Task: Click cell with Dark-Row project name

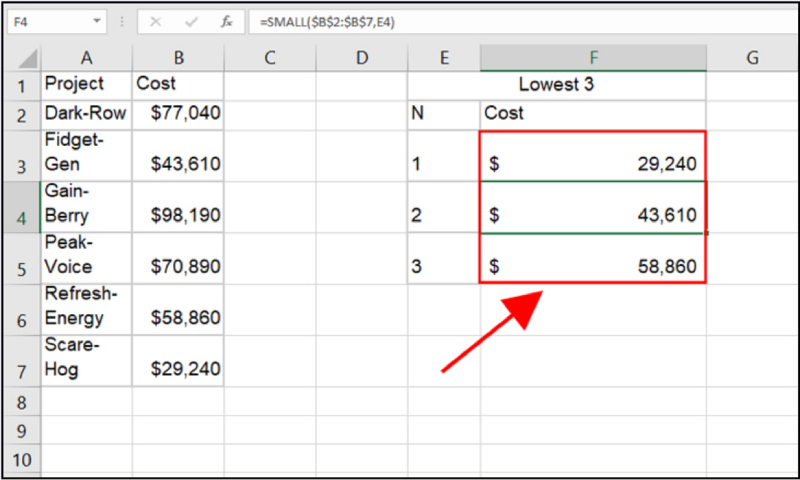Action: pyautogui.click(x=86, y=113)
